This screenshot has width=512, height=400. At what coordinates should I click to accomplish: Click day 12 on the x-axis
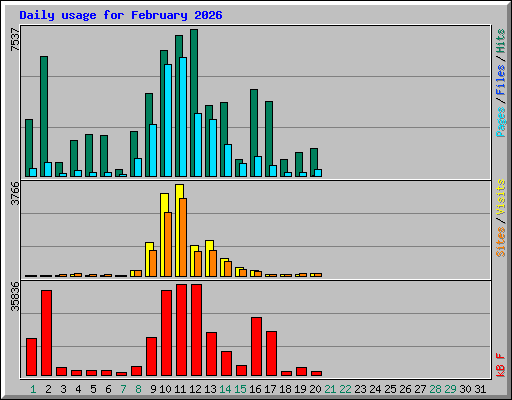[x=195, y=389]
